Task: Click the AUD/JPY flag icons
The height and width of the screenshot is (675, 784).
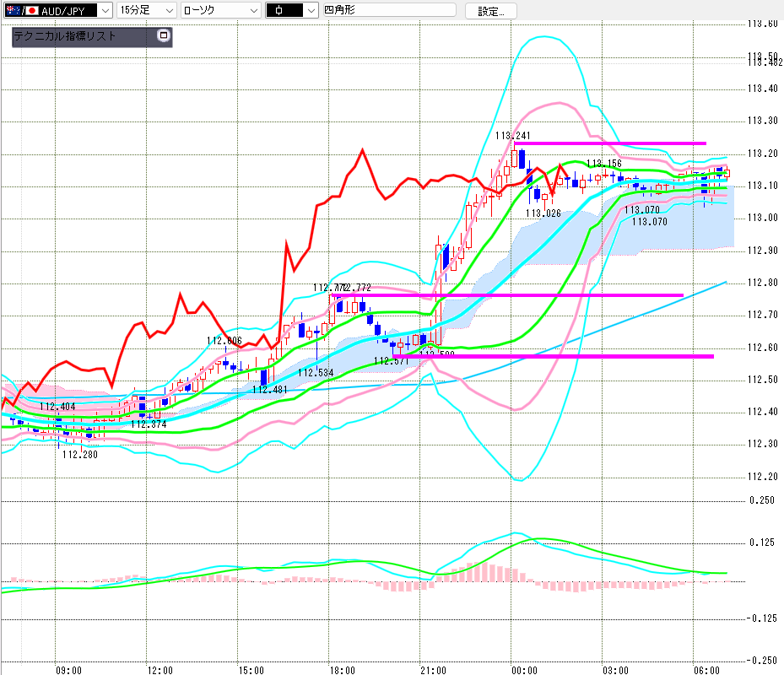Action: tap(21, 10)
